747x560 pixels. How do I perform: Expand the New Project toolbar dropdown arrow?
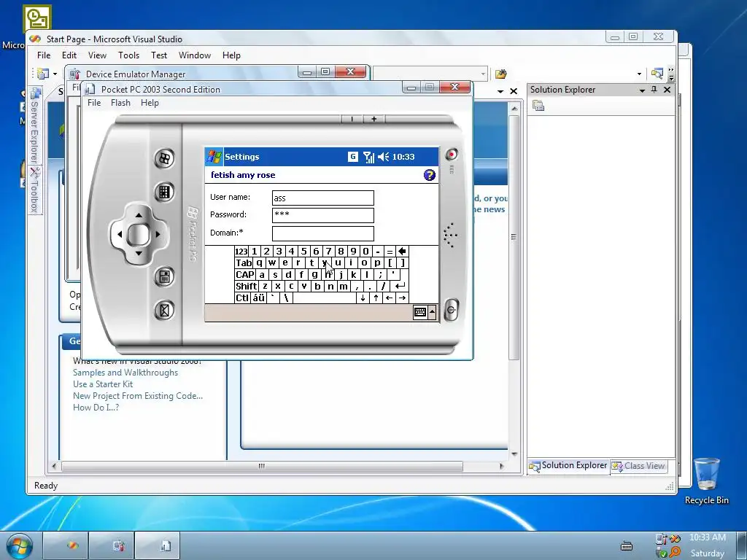55,74
